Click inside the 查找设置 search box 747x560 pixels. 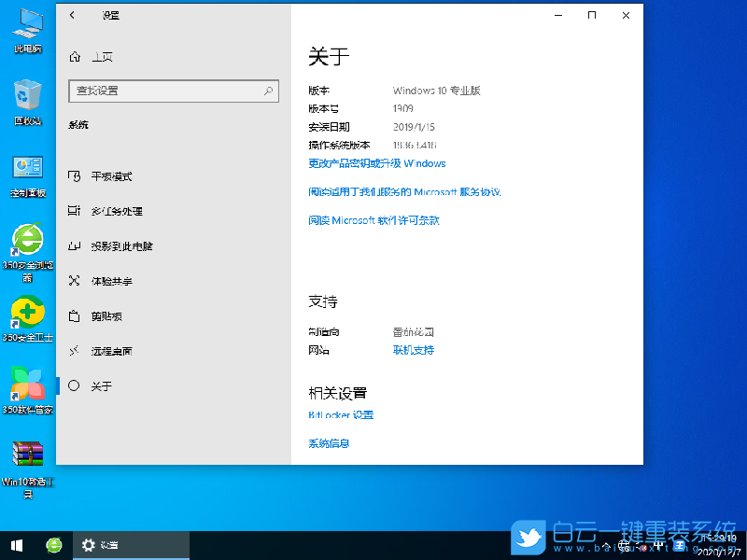tap(174, 91)
